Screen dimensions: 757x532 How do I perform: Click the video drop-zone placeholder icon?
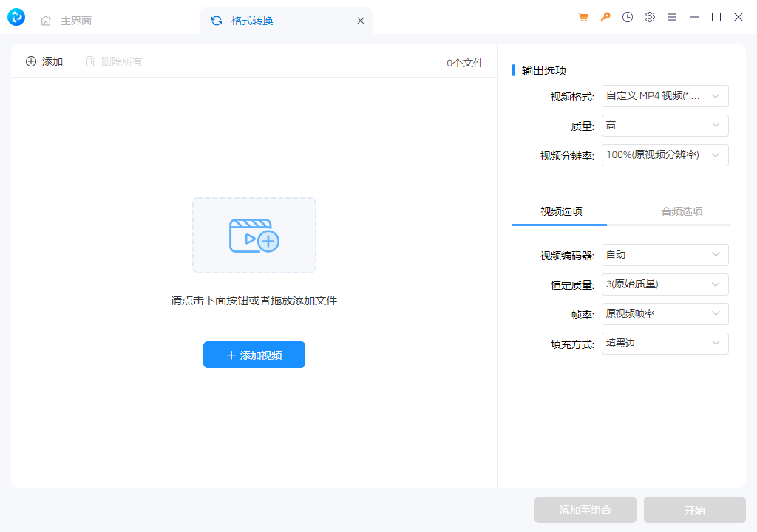[x=254, y=235]
